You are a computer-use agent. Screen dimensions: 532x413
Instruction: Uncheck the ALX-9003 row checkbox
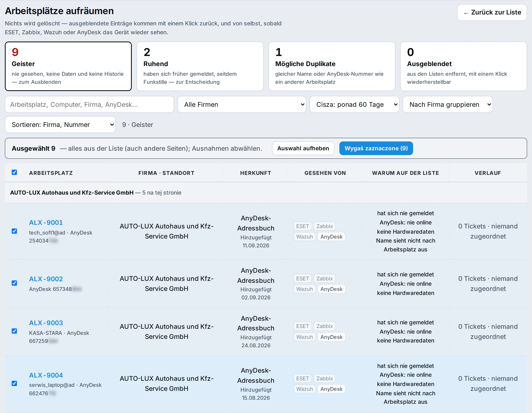point(14,331)
